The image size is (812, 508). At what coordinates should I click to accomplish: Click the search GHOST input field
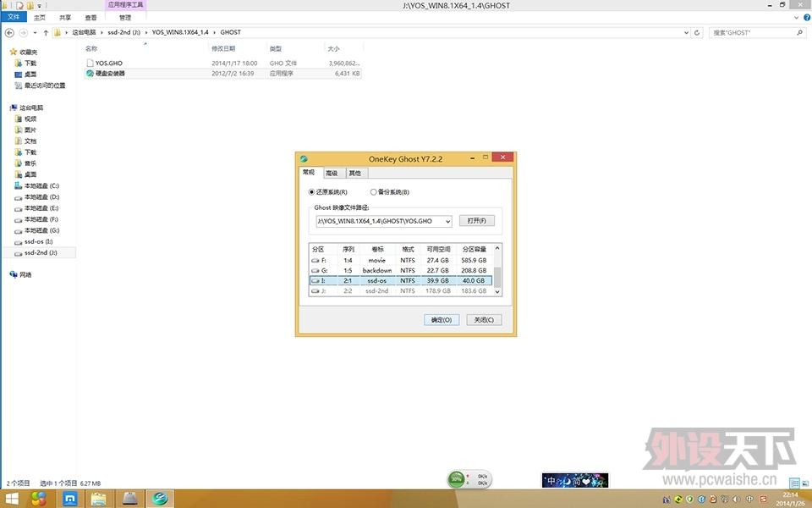pyautogui.click(x=752, y=33)
